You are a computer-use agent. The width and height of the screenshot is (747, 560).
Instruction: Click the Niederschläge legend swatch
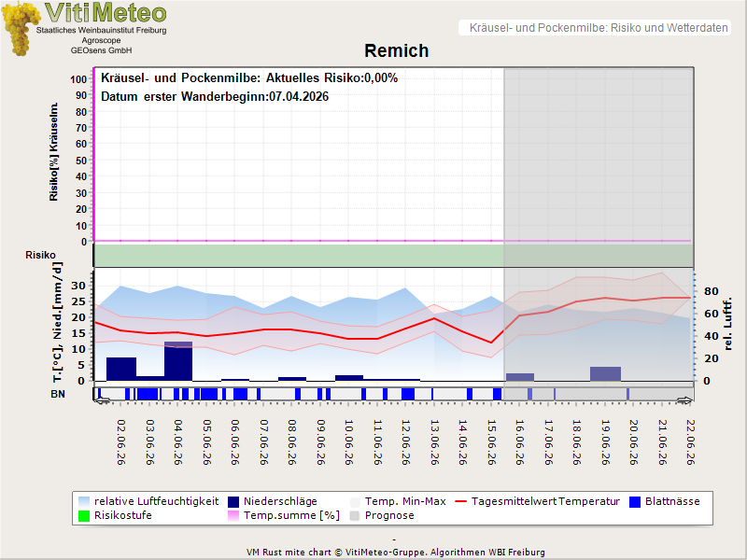[x=233, y=501]
